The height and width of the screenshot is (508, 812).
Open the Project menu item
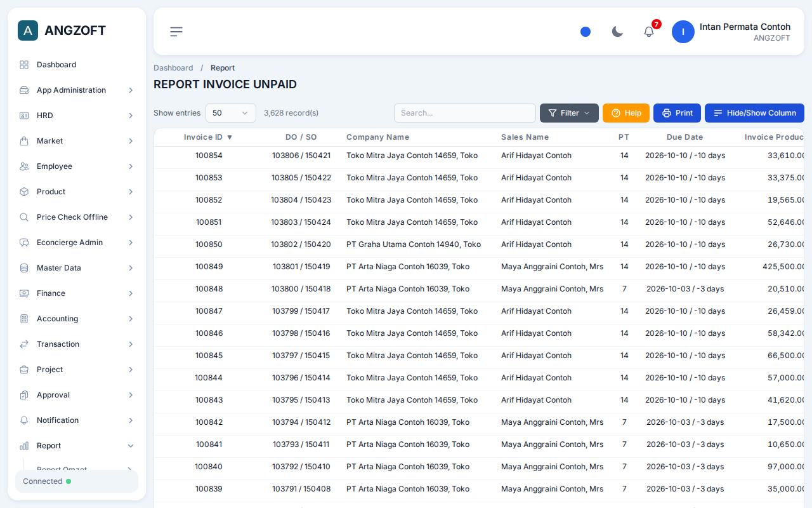(77, 370)
